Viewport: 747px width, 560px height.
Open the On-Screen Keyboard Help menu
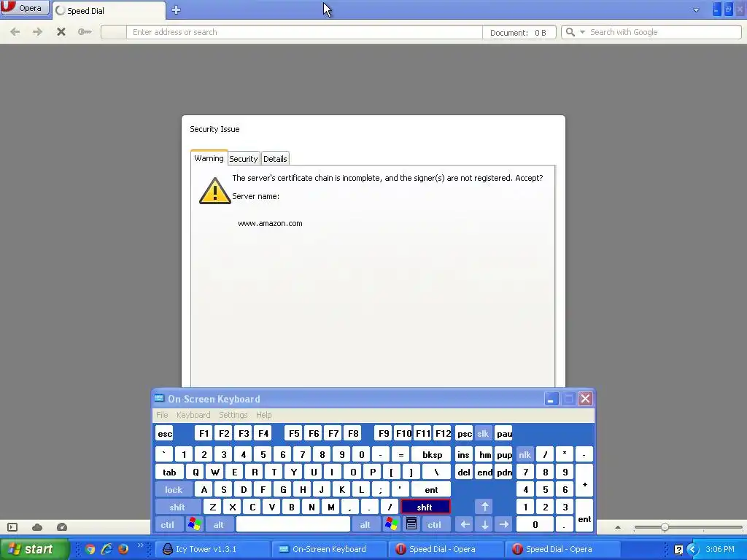(x=263, y=415)
